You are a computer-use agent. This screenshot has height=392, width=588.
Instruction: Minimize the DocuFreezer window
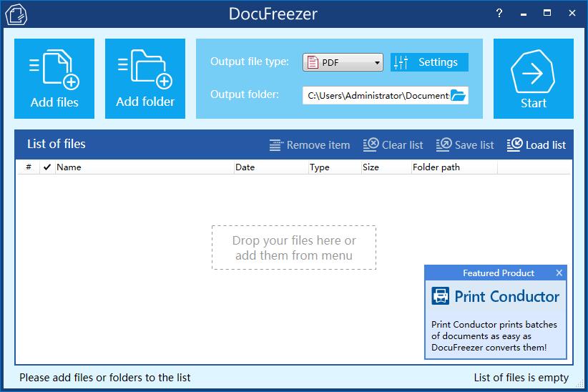[x=524, y=14]
